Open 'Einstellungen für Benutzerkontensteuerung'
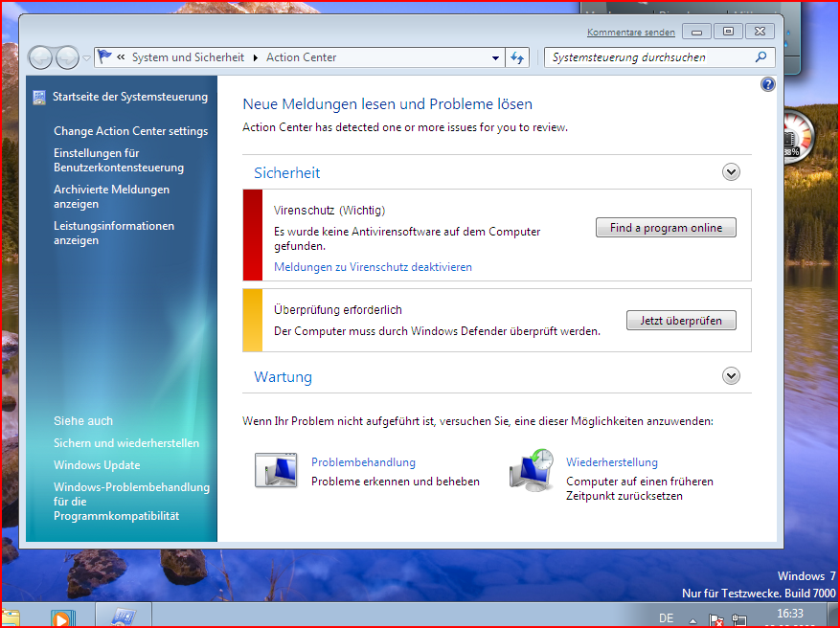Viewport: 840px width, 628px height. pyautogui.click(x=119, y=160)
